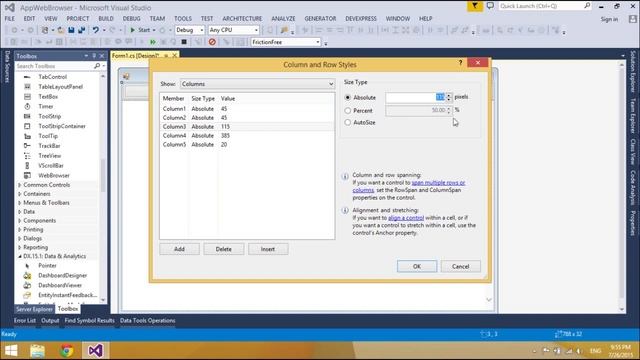Click the notifications flag icon
Image resolution: width=640 pixels, height=360 pixels.
point(475,6)
